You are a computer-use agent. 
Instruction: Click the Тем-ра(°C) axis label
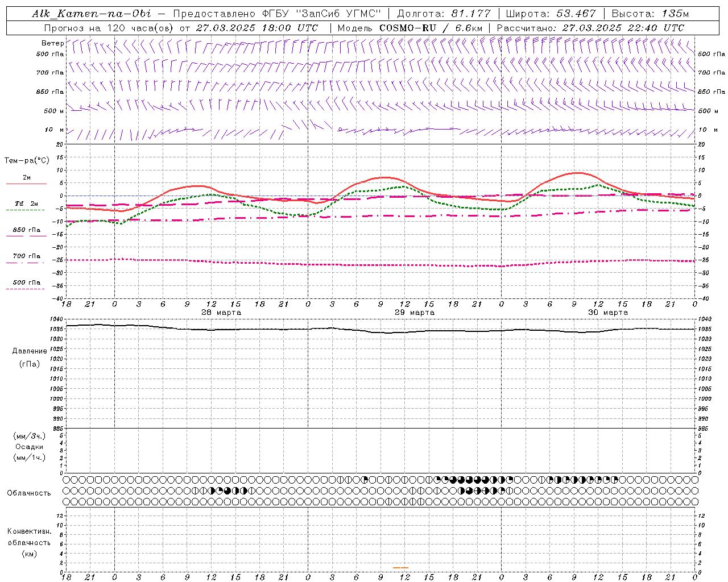27,161
